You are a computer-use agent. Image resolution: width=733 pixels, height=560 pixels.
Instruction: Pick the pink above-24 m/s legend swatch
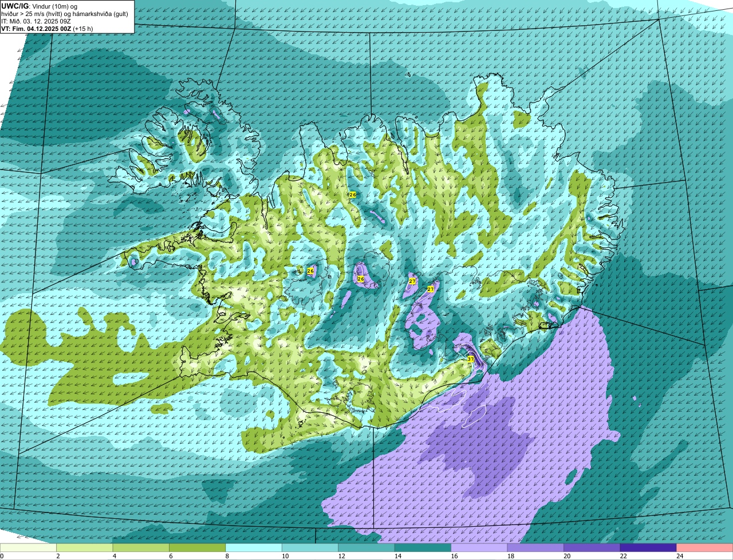click(x=705, y=548)
